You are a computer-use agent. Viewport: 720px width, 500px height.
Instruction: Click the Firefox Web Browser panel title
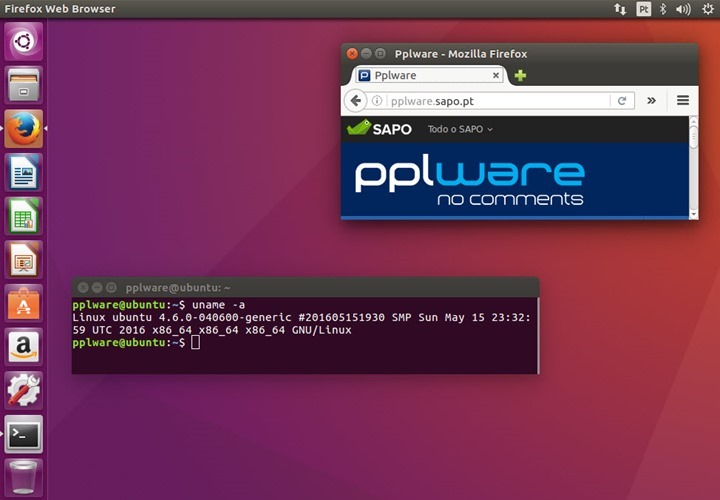[x=60, y=9]
